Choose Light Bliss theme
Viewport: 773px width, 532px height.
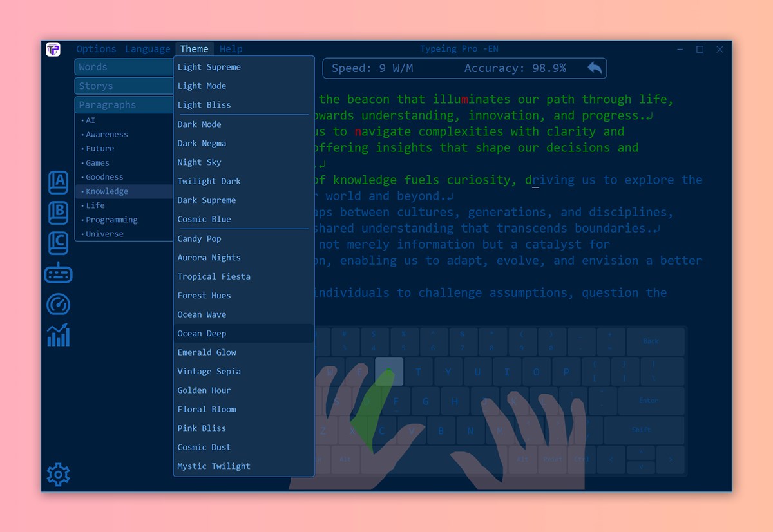243,104
